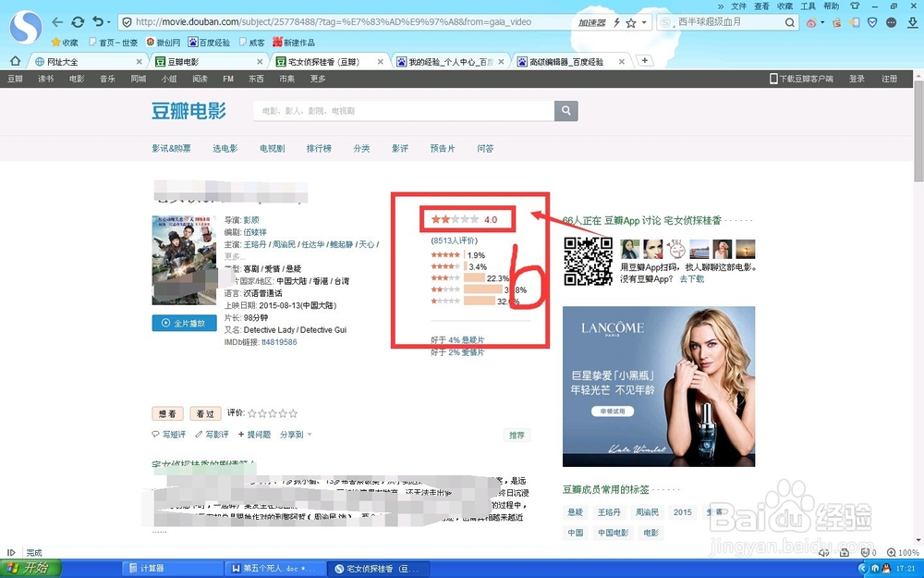This screenshot has width=924, height=578.
Task: Rate the movie using the 评价 star control
Action: coord(274,413)
